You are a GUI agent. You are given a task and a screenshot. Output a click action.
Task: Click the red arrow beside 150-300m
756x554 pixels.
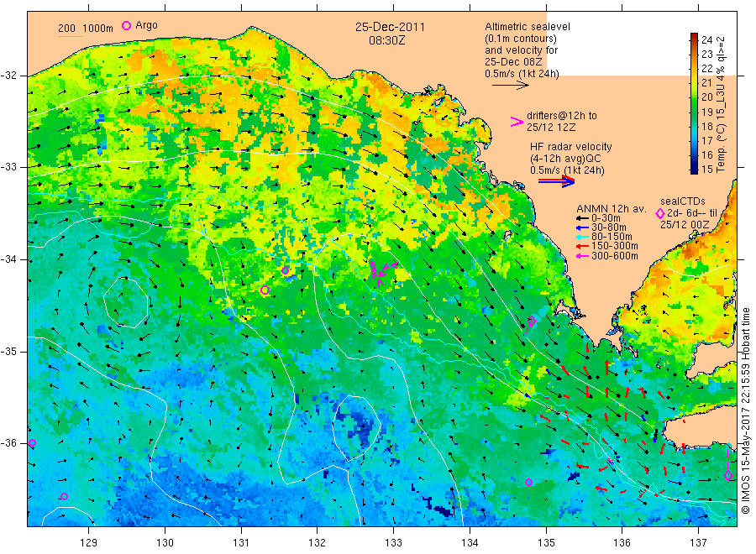[x=581, y=246]
